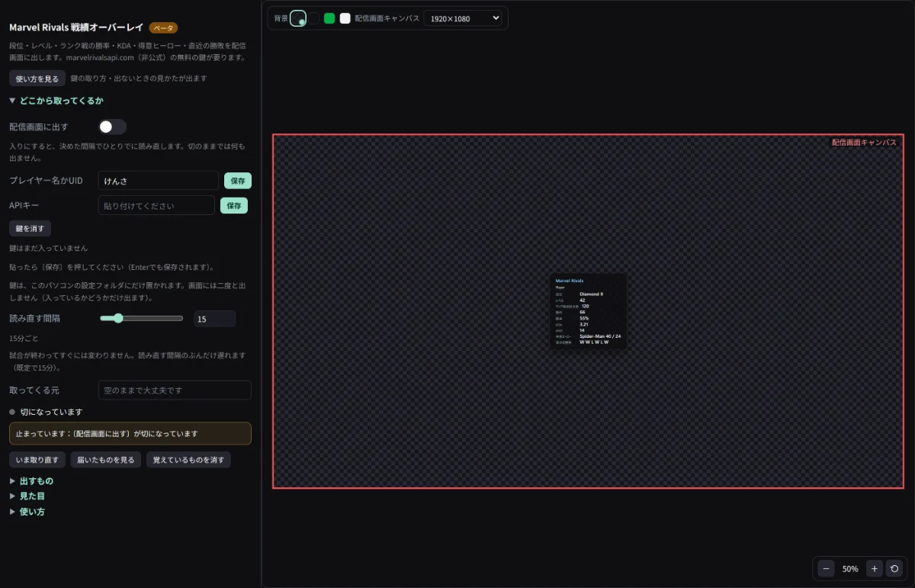915x588 pixels.
Task: Open the 1920×1080 canvas size dropdown
Action: pyautogui.click(x=462, y=18)
